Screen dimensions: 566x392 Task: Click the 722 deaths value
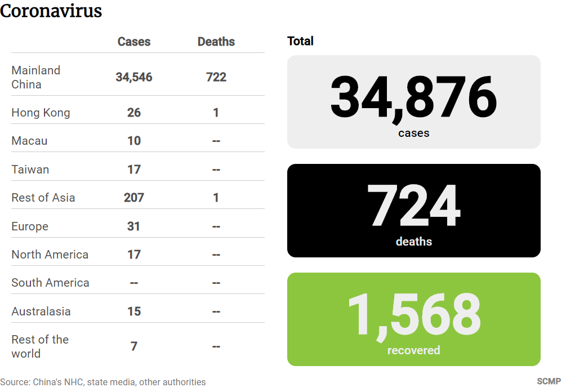click(216, 77)
